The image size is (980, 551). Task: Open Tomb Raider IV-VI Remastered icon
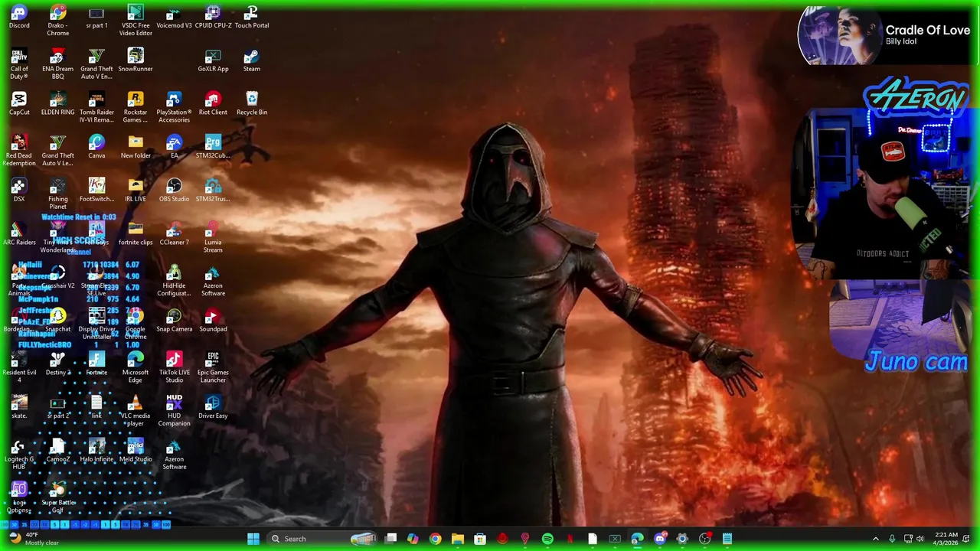pos(96,107)
